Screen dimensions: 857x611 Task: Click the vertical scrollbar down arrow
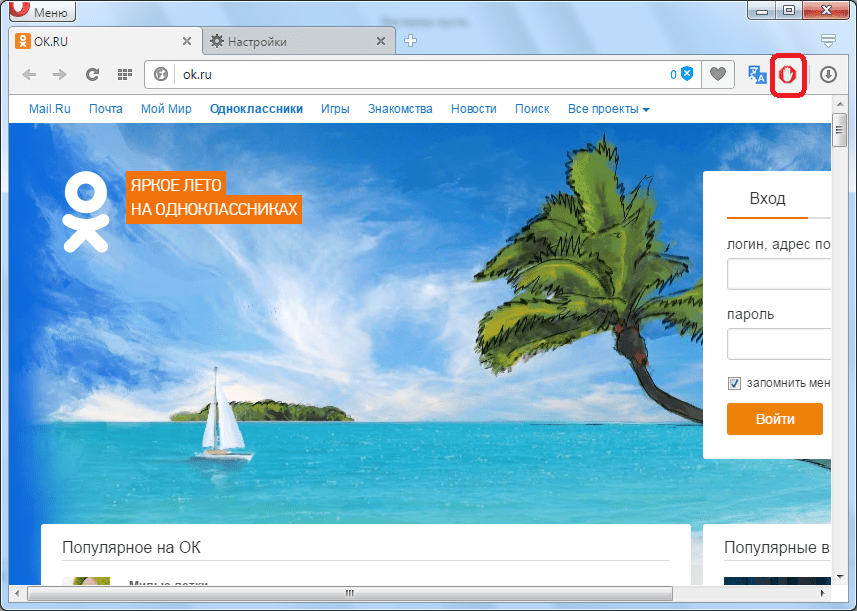click(x=840, y=577)
